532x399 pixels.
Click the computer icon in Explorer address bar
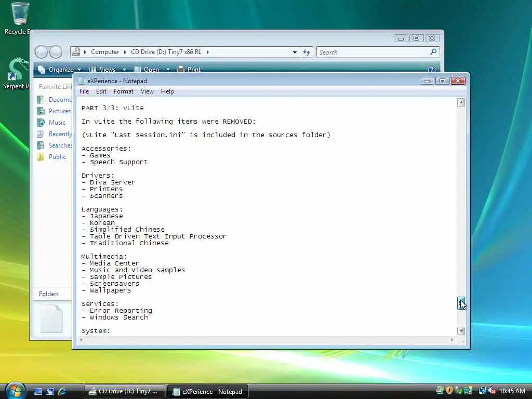click(76, 52)
